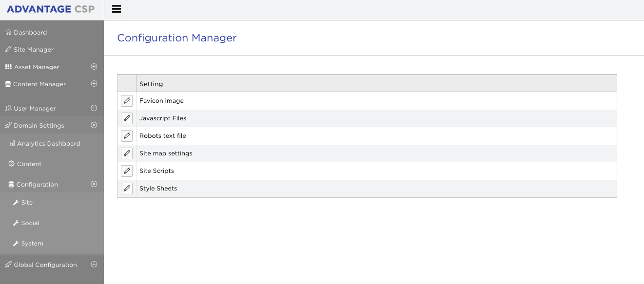Expand the Asset Manager section
The height and width of the screenshot is (284, 644).
coord(94,67)
